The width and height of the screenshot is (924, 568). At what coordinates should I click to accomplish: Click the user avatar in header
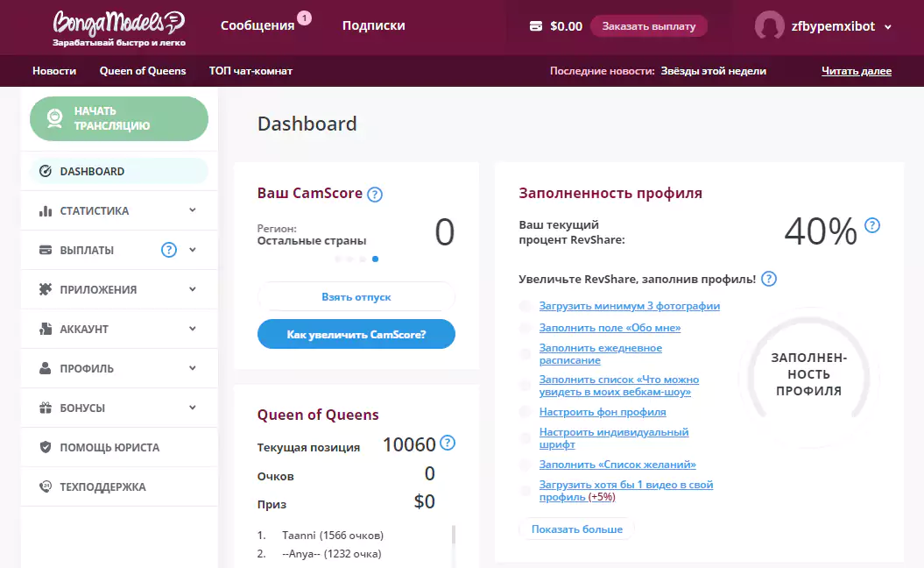coord(770,26)
